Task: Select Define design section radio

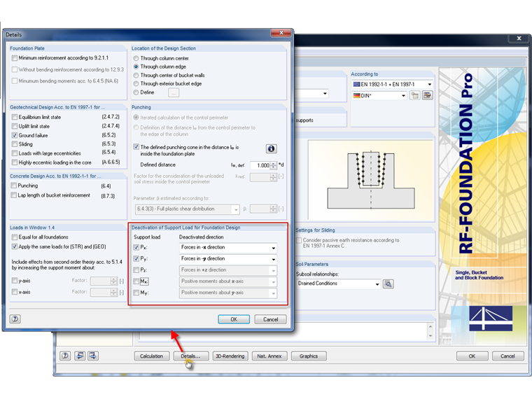Action: click(x=136, y=92)
